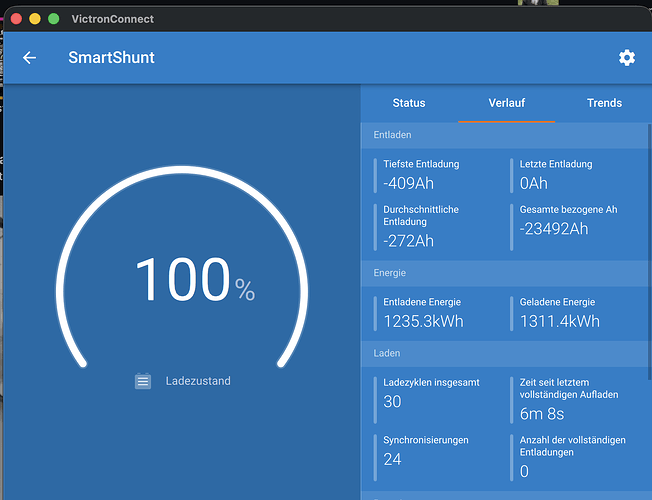Click the SmartShunt title text
This screenshot has width=652, height=500.
point(111,57)
